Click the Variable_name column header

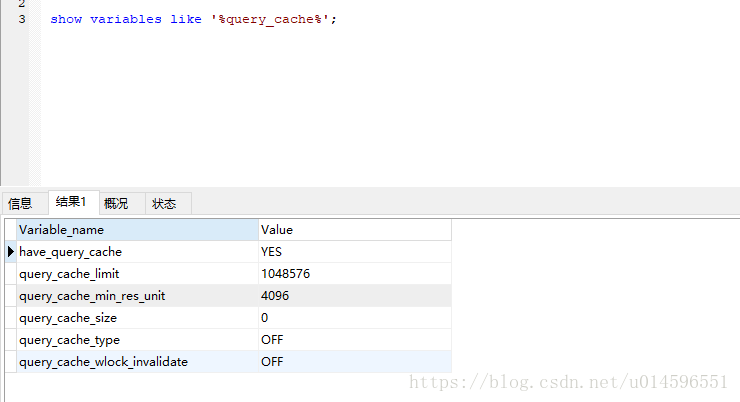(137, 230)
